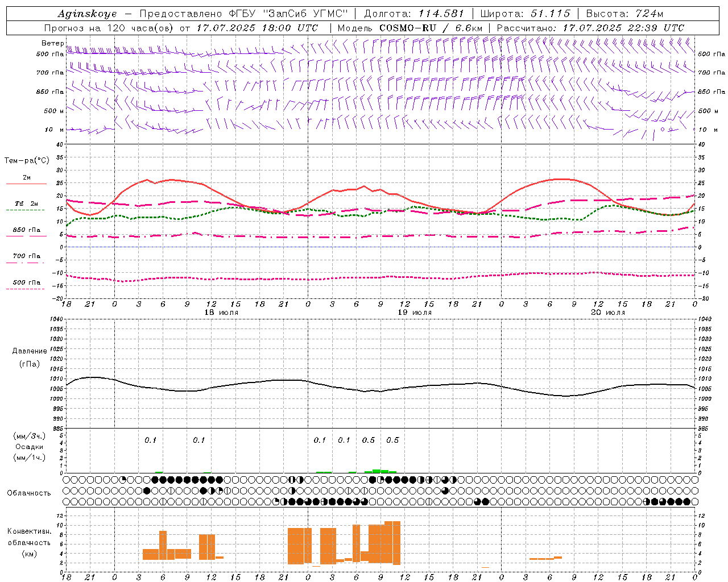Select the (гПа) unit under Давление

pyautogui.click(x=30, y=364)
